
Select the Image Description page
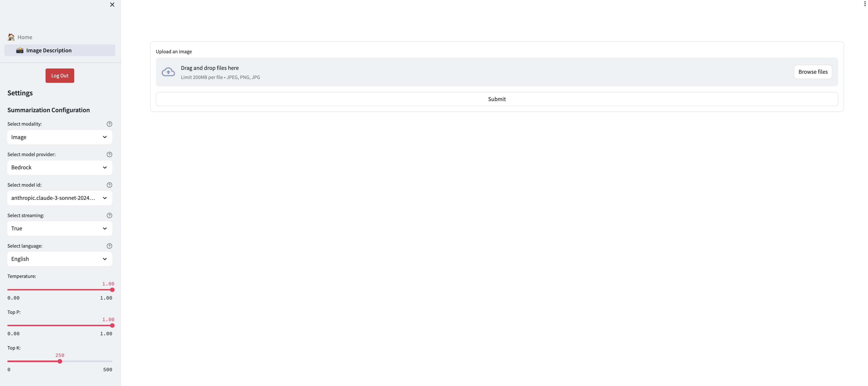(49, 51)
